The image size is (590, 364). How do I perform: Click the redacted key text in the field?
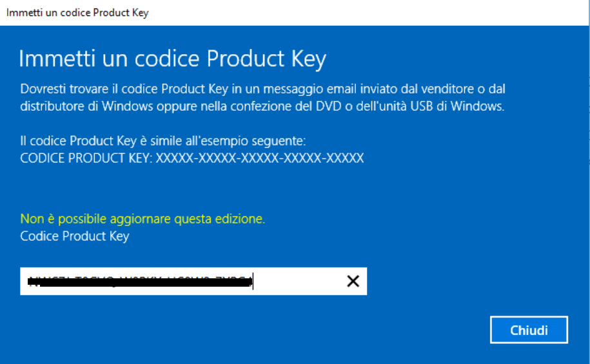point(141,282)
